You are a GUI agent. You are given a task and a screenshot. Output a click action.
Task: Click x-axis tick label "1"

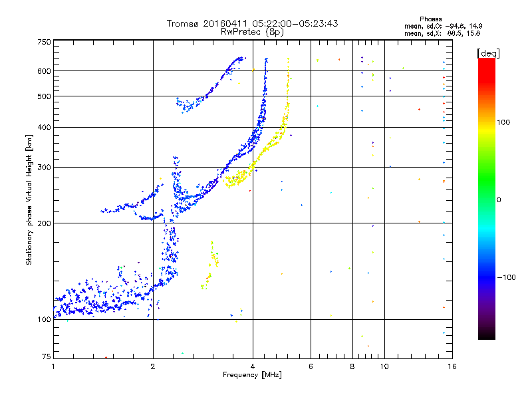53,366
